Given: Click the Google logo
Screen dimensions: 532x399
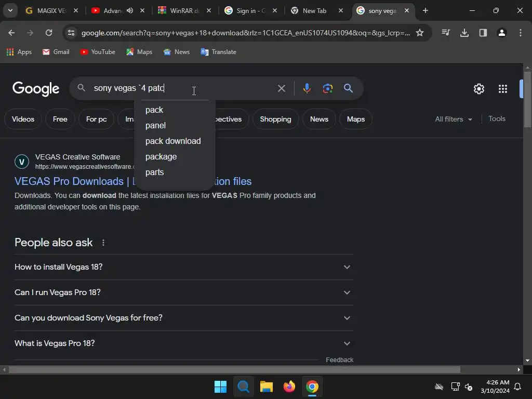Looking at the screenshot, I should pyautogui.click(x=36, y=88).
